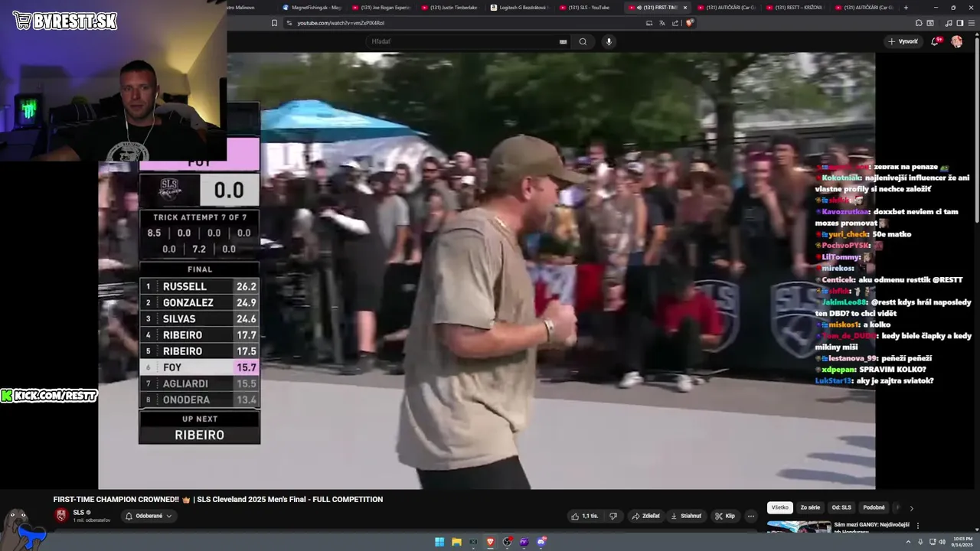Switch to the Justin Timberlake tab
The width and height of the screenshot is (980, 551).
(449, 8)
